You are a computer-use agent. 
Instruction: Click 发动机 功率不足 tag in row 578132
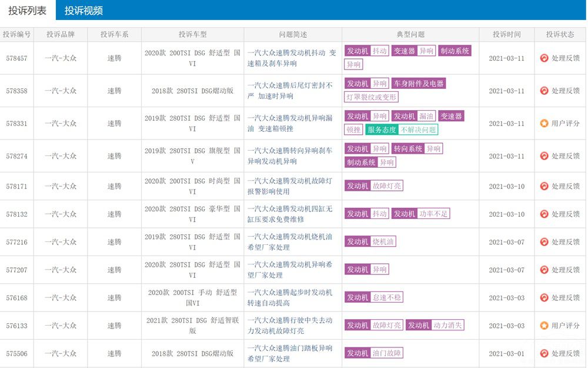click(x=420, y=214)
